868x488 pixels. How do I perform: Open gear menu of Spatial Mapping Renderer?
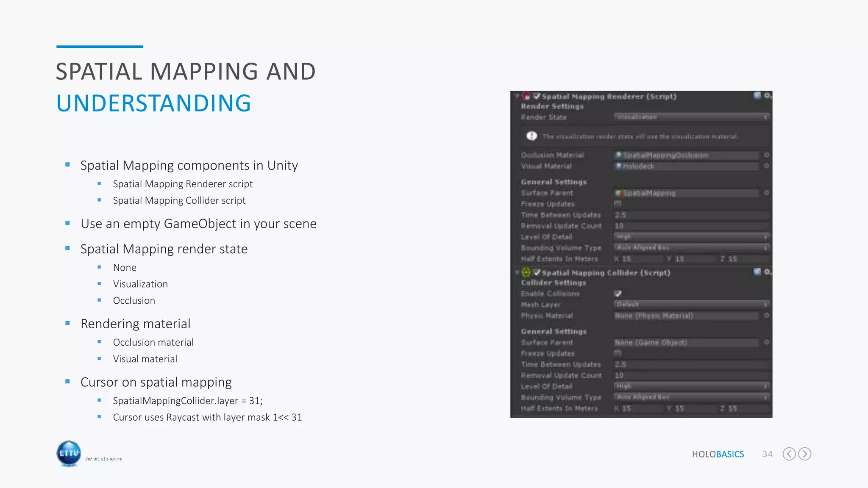pos(767,96)
